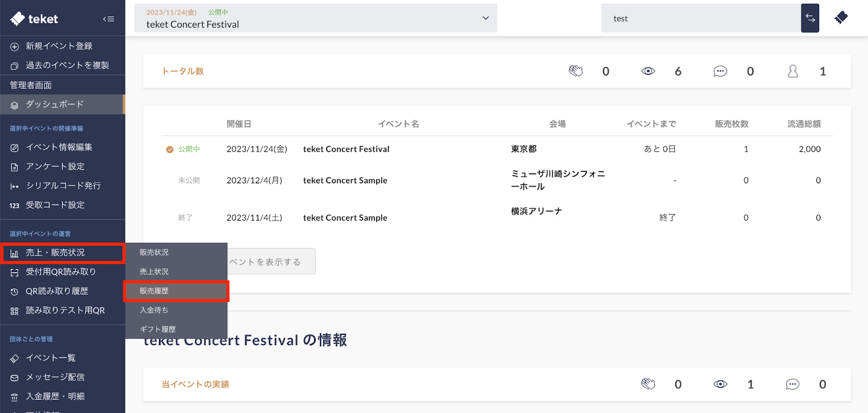868x413 pixels.
Task: Click the comment bubble icon in トータル数 row
Action: tap(720, 71)
